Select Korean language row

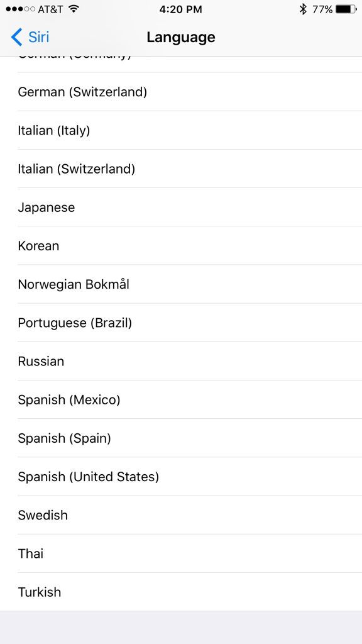coord(181,246)
